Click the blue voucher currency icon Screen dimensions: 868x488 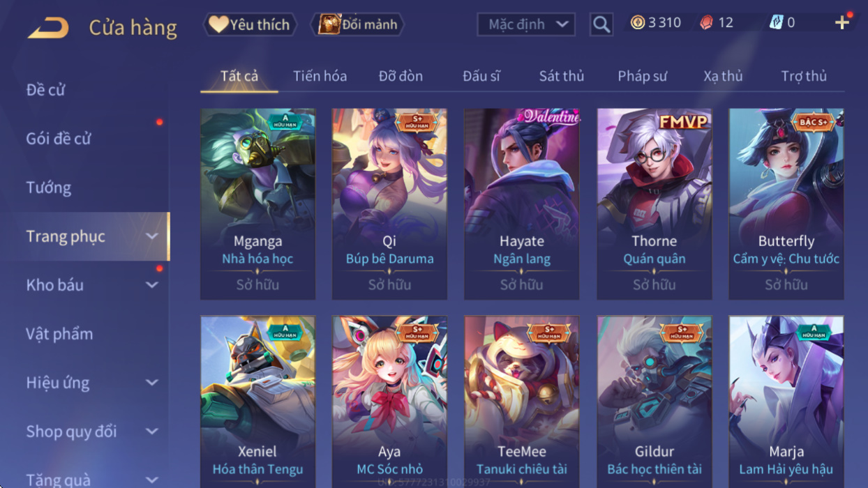click(776, 22)
